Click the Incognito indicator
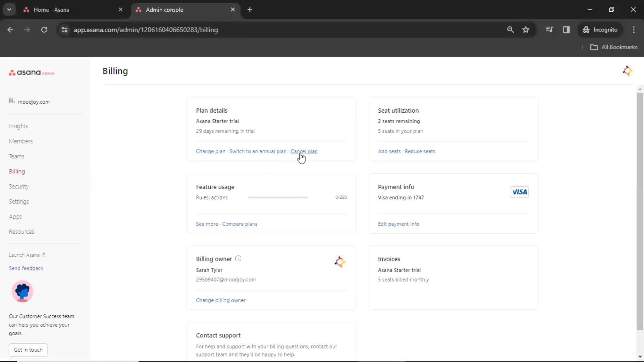644x362 pixels. tap(600, 30)
